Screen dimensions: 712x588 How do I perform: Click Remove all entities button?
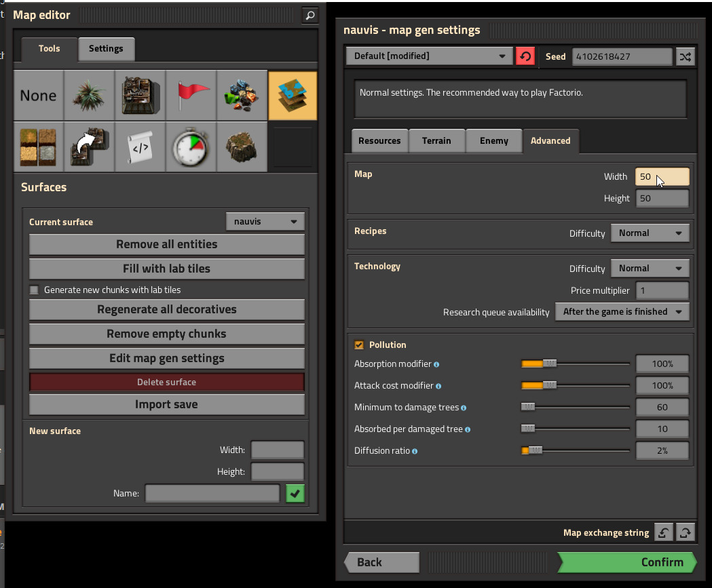[167, 244]
